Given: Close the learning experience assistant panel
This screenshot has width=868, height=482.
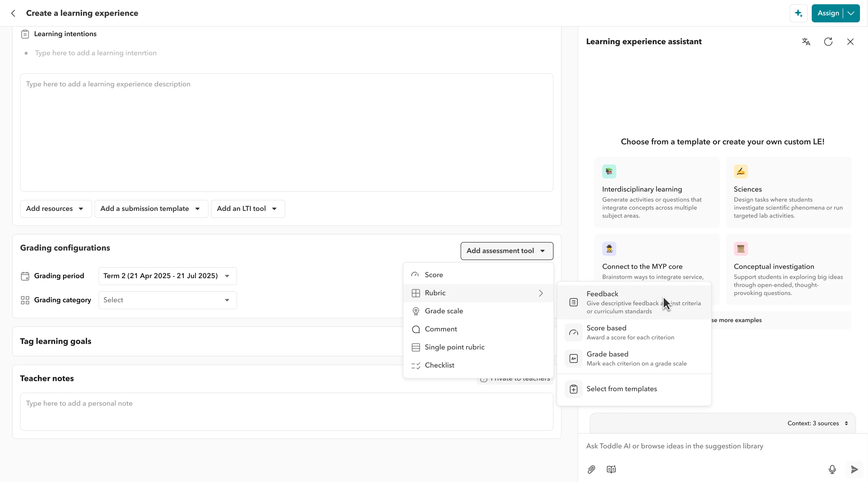Looking at the screenshot, I should coord(850,42).
